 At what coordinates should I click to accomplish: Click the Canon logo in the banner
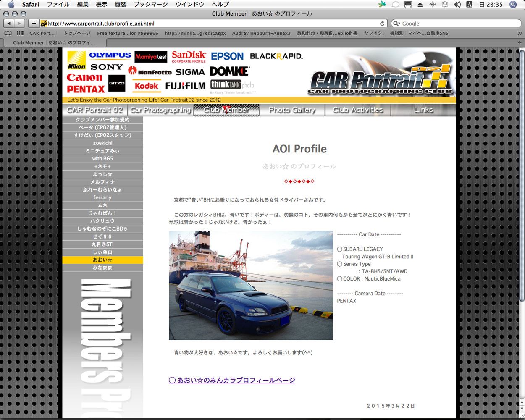coord(84,78)
